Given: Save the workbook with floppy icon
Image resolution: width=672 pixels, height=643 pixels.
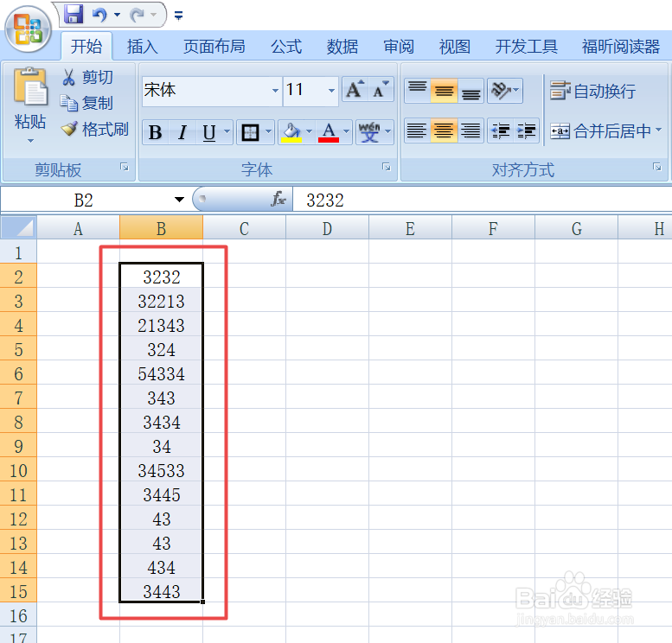Looking at the screenshot, I should pos(74,15).
